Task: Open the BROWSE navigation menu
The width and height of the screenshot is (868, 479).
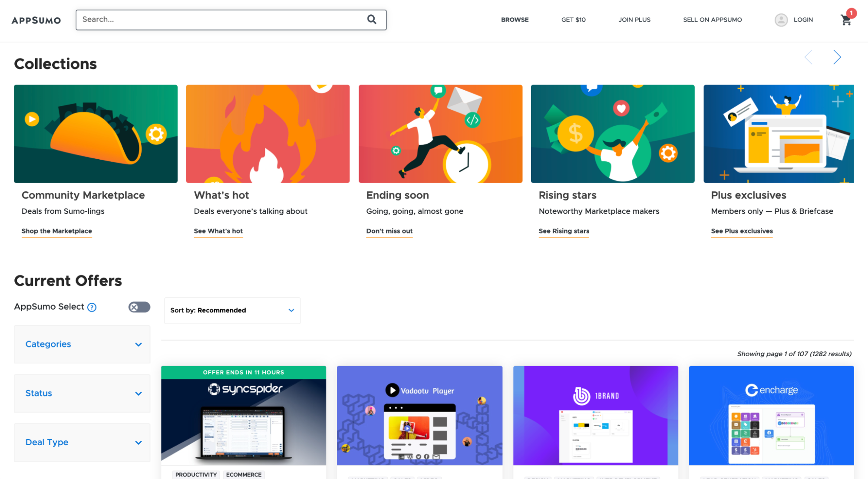Action: point(515,20)
